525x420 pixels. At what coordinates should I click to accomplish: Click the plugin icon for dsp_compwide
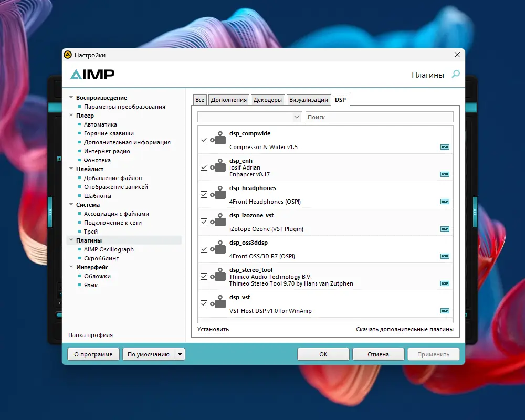pyautogui.click(x=218, y=138)
